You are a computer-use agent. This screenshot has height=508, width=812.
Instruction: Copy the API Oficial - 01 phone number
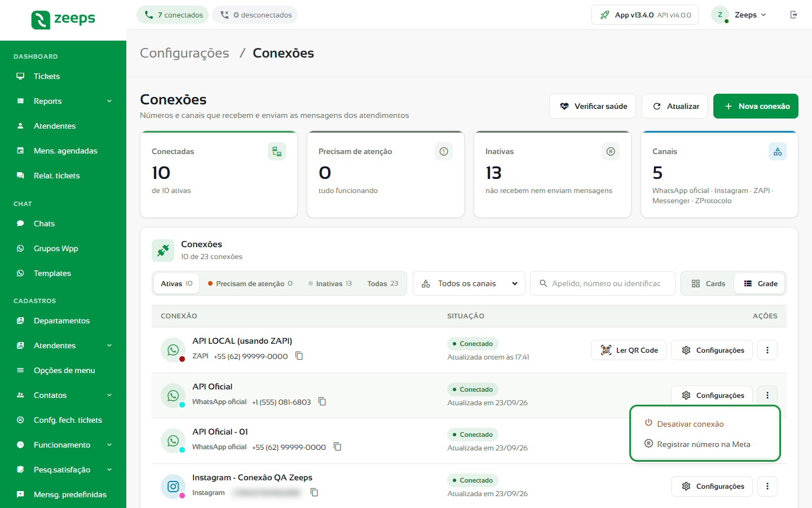[337, 446]
